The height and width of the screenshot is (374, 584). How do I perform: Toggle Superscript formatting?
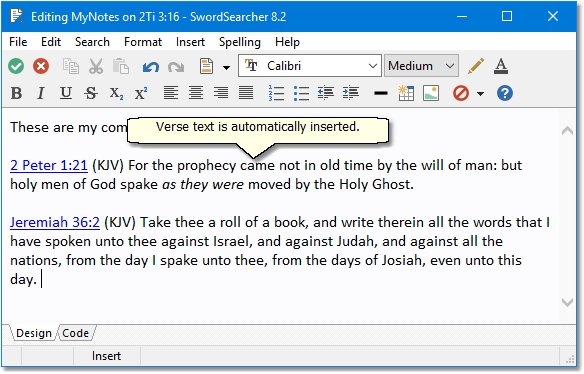pos(141,93)
